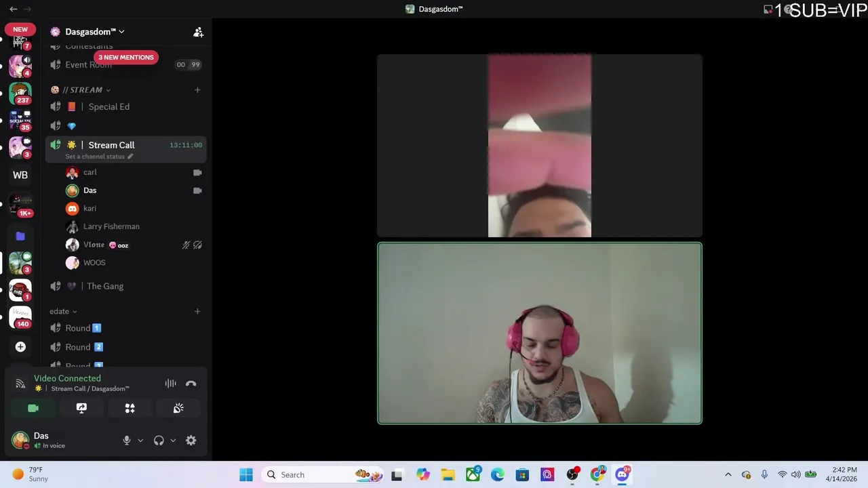Expand headphone output options arrow

click(x=173, y=441)
